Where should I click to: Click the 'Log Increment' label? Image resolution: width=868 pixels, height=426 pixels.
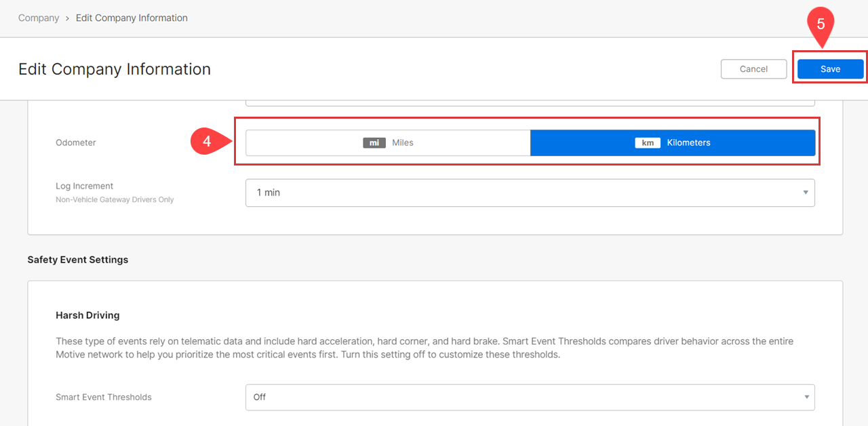click(84, 186)
